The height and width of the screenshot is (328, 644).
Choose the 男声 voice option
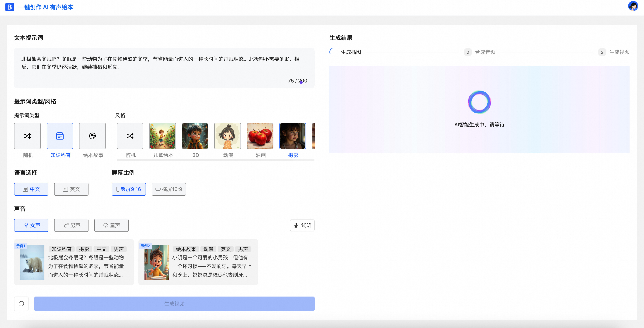(x=71, y=225)
